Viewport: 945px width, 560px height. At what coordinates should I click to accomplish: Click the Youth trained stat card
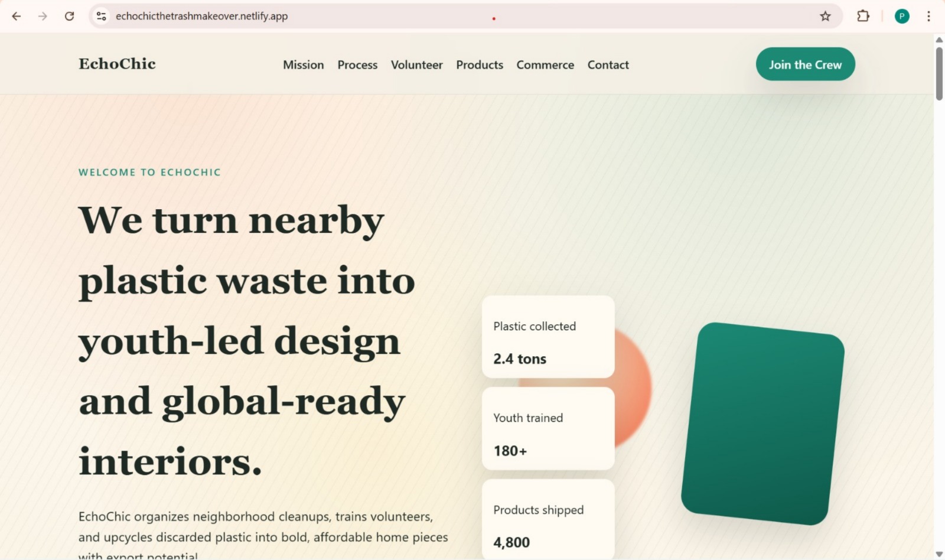pos(548,429)
